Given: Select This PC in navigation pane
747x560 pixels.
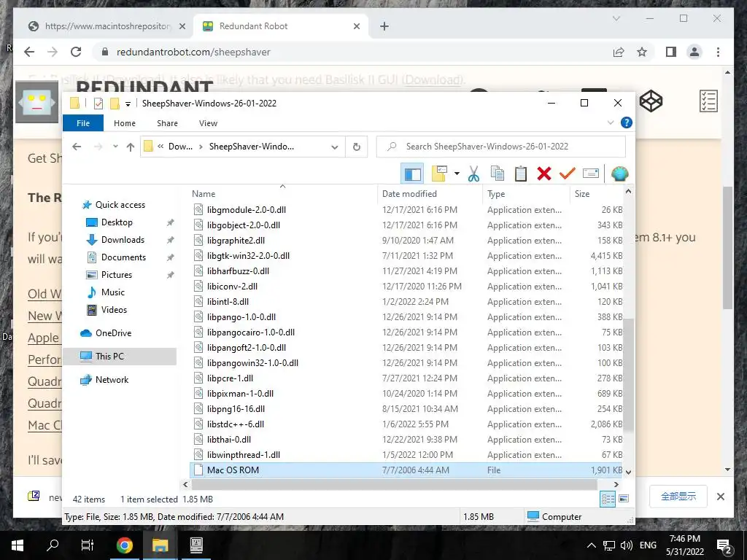Looking at the screenshot, I should click(109, 357).
